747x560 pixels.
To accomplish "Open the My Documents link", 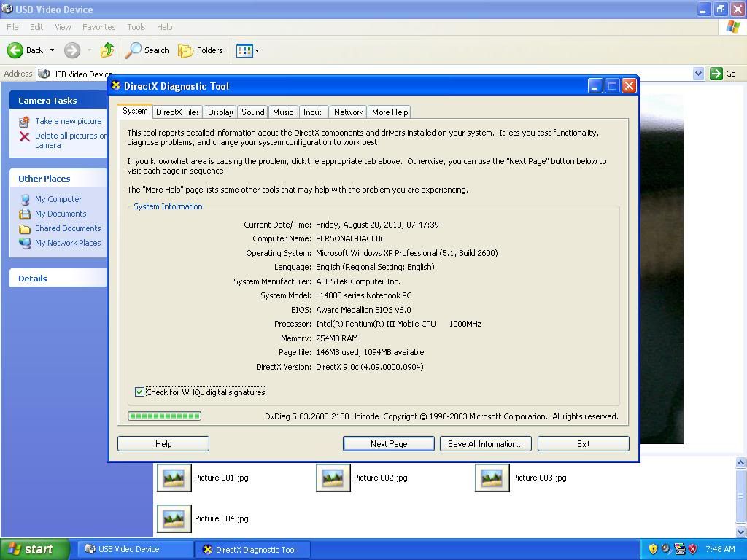I will (x=61, y=214).
